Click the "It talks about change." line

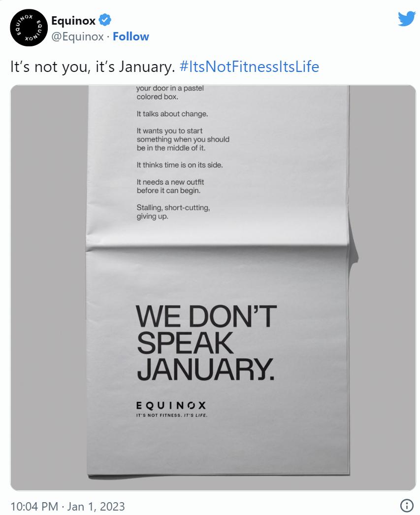pos(172,114)
